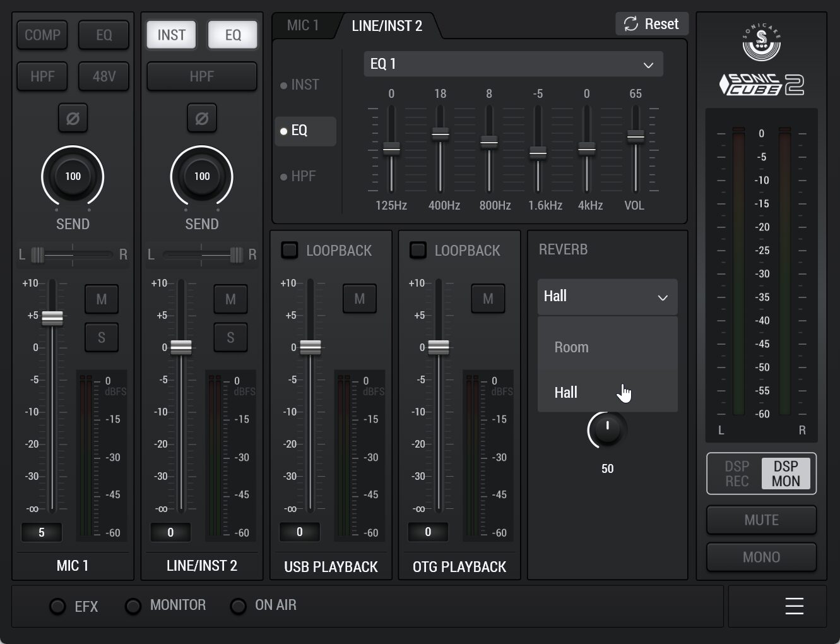Click the 1.6kHz EQ slider handle

(538, 153)
